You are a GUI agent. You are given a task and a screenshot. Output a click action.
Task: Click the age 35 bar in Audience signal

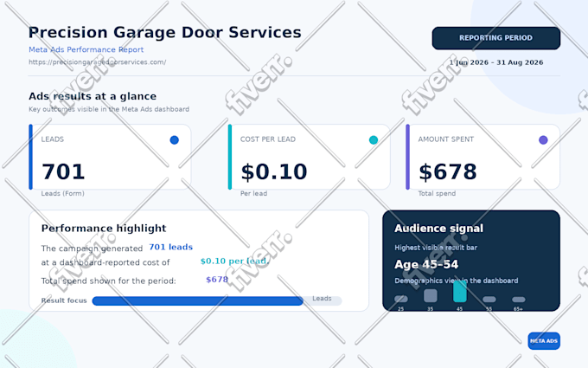click(x=430, y=295)
